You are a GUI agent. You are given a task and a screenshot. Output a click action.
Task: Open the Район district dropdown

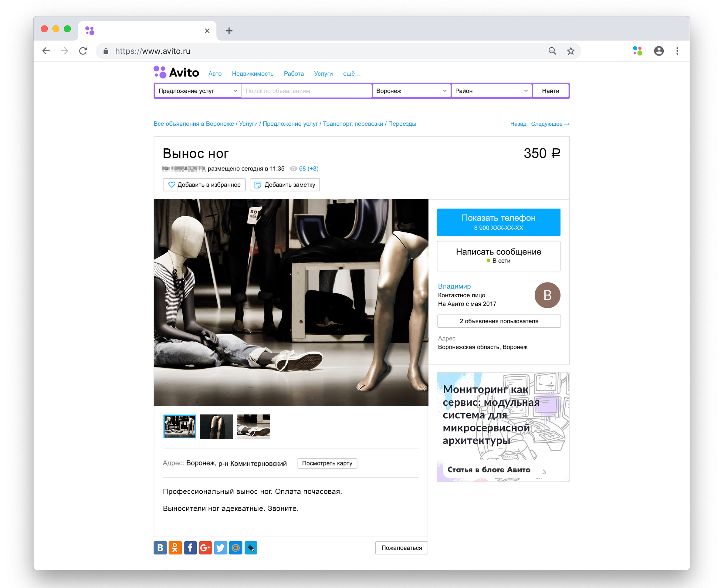point(491,91)
